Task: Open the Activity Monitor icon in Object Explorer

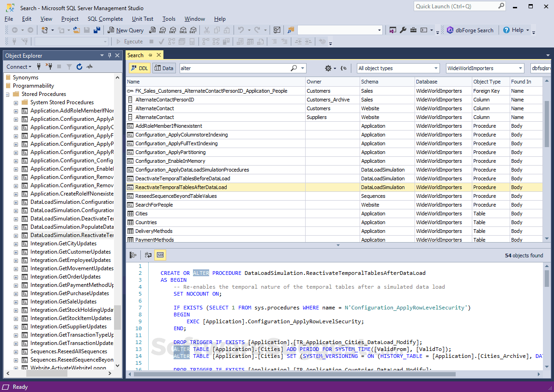Action: pyautogui.click(x=90, y=67)
